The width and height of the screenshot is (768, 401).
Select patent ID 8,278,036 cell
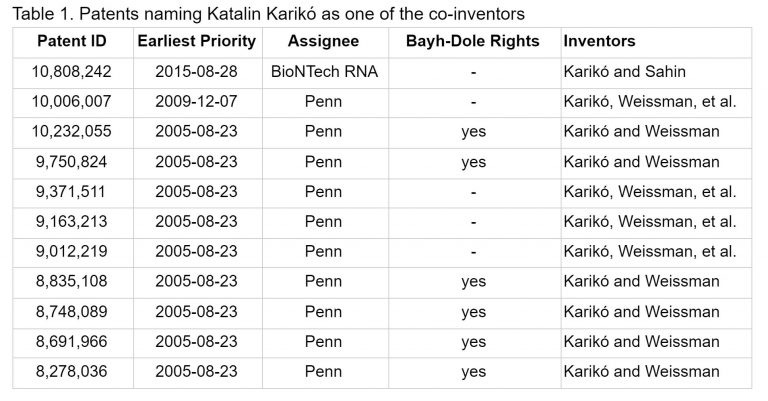click(72, 372)
